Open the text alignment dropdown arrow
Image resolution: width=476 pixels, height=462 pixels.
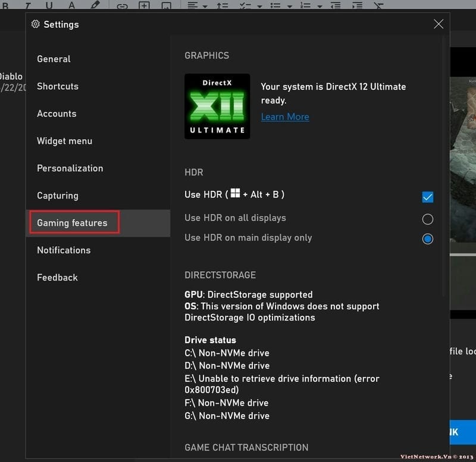click(205, 7)
